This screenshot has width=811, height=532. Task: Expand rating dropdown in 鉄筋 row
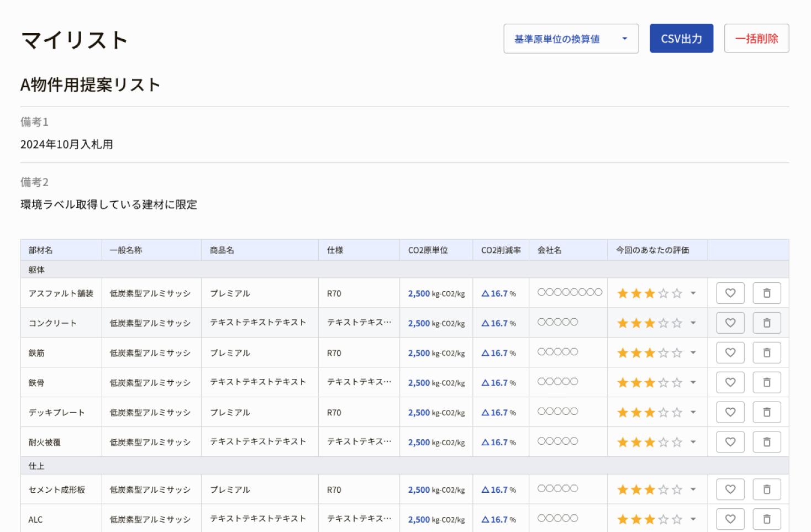click(x=693, y=353)
